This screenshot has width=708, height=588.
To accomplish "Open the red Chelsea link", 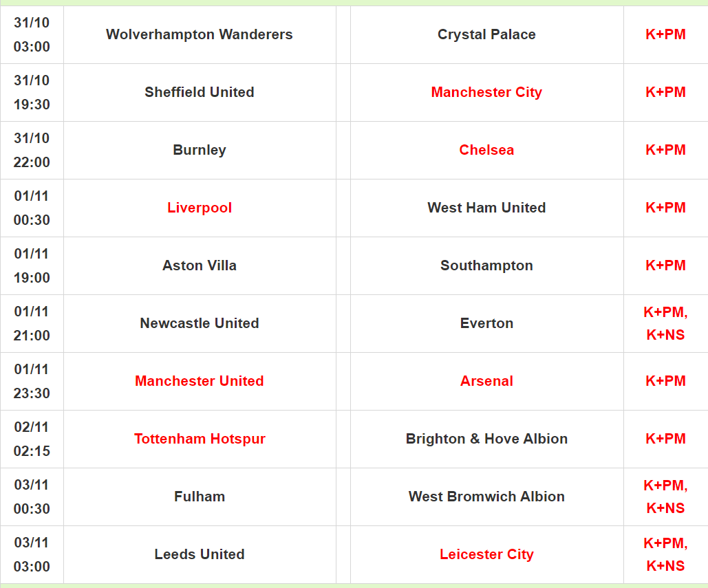I will (486, 150).
